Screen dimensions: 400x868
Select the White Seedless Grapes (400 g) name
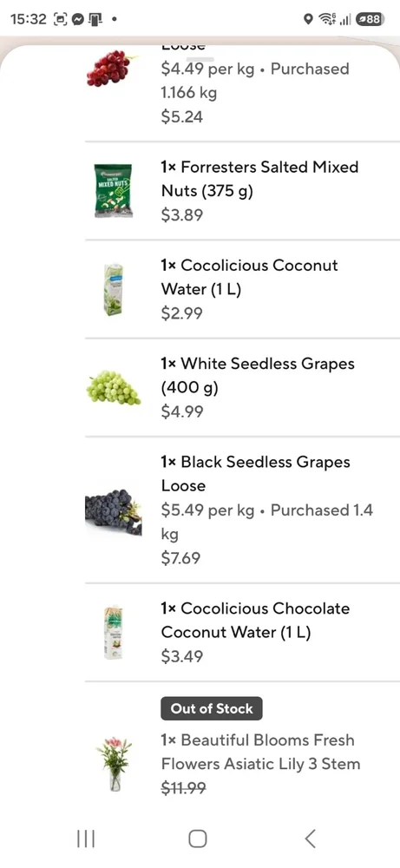[258, 375]
